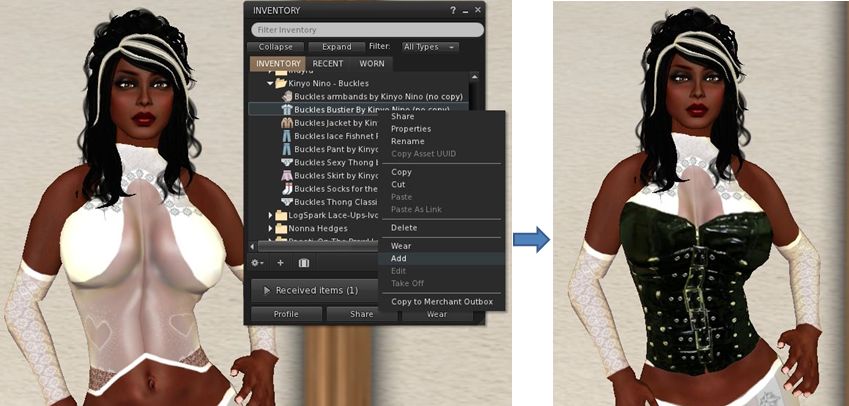
Task: Click the plus icon to add new item
Action: [281, 263]
